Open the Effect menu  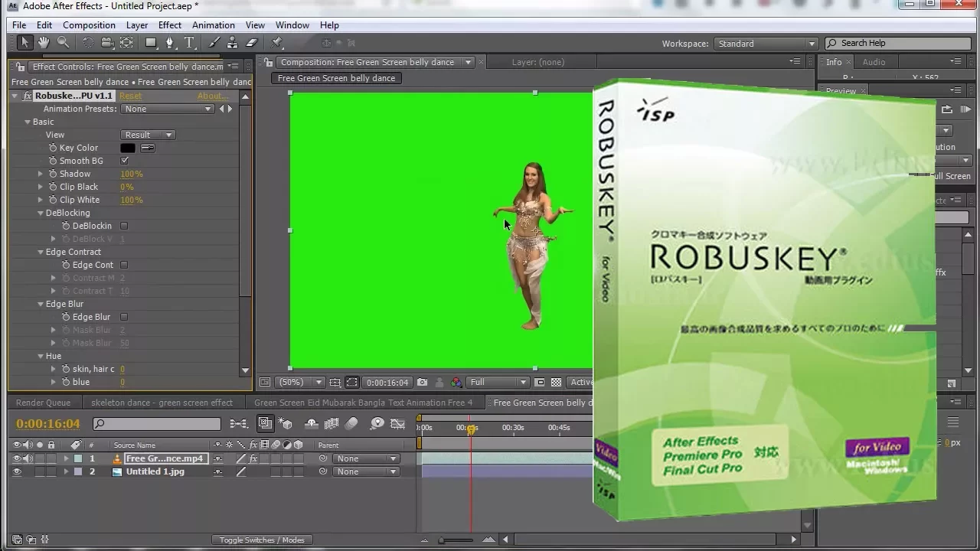tap(170, 25)
